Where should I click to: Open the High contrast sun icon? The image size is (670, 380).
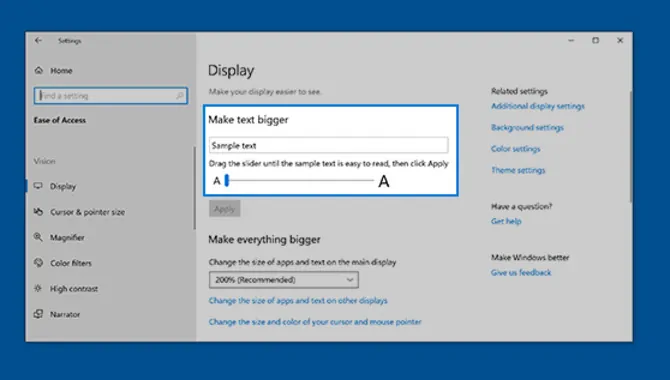(x=38, y=288)
